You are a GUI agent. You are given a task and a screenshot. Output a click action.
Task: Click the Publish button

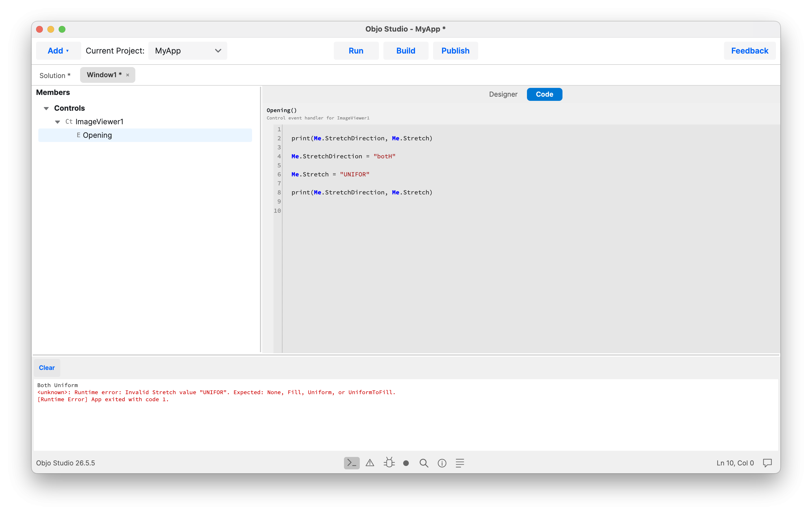point(455,50)
